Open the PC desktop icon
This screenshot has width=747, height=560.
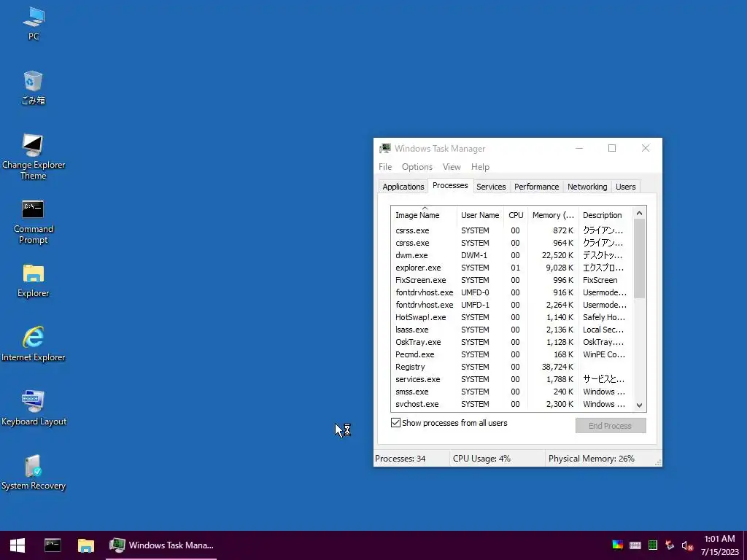click(x=34, y=24)
